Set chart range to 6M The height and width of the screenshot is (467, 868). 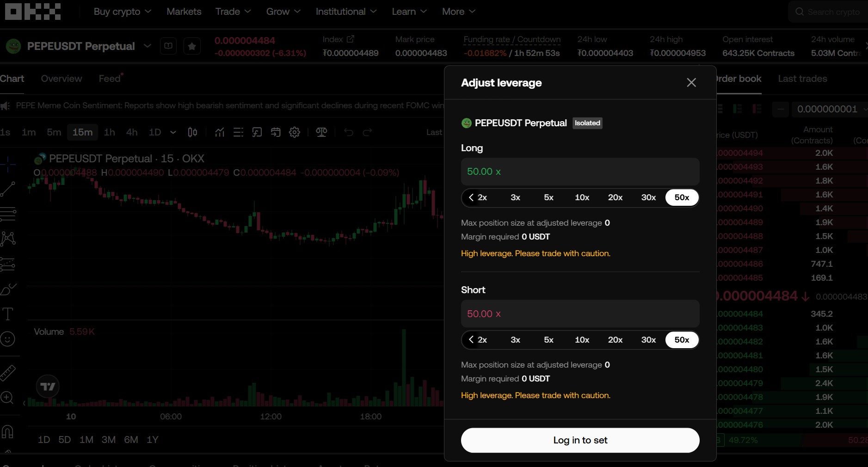point(131,440)
